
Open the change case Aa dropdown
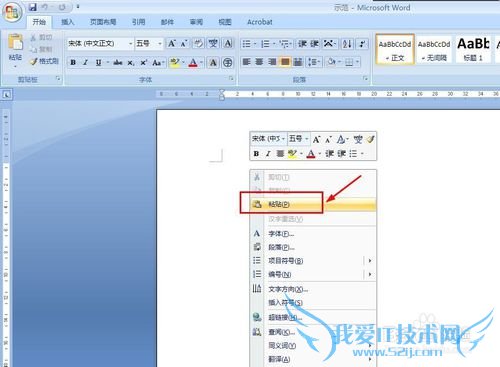pyautogui.click(x=158, y=62)
